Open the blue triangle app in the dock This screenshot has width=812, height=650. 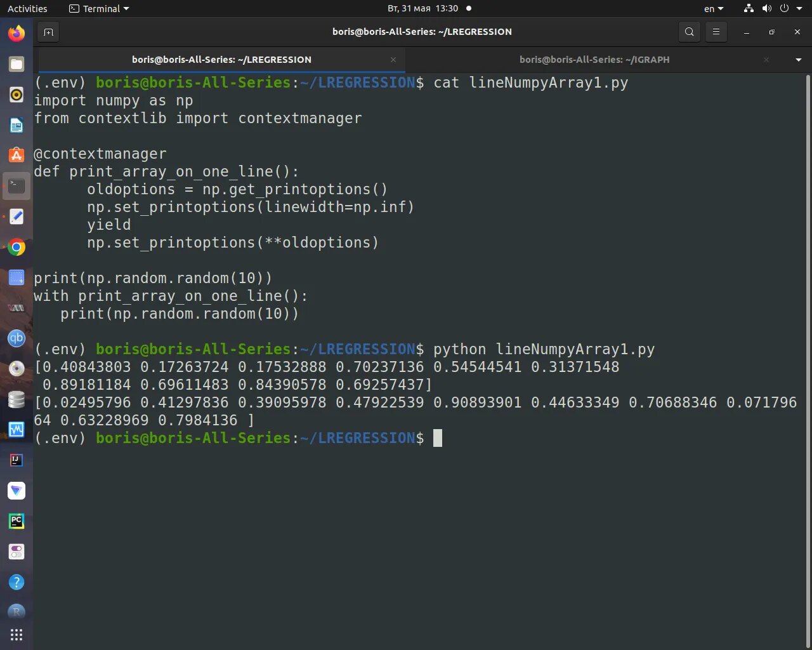click(16, 491)
